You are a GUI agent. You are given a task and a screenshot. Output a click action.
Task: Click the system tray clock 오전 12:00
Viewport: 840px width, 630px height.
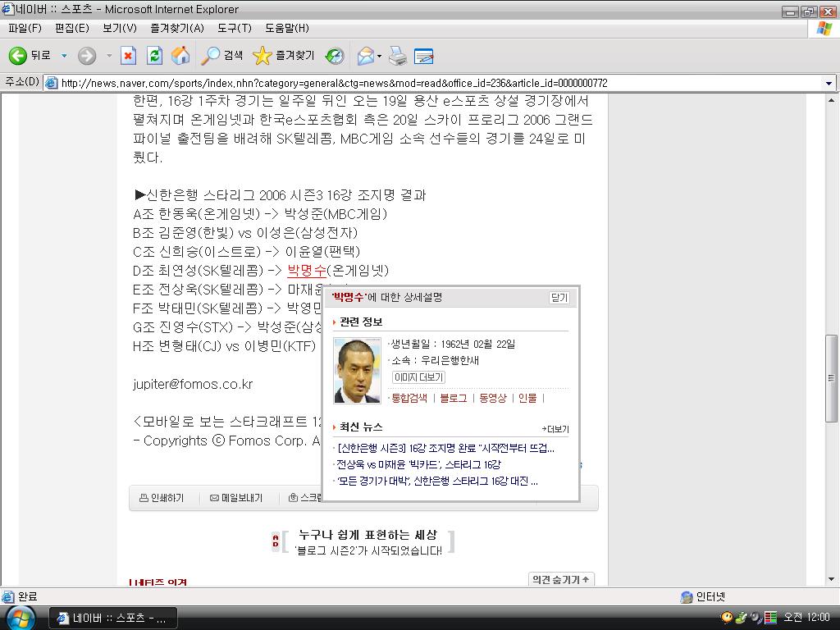807,618
